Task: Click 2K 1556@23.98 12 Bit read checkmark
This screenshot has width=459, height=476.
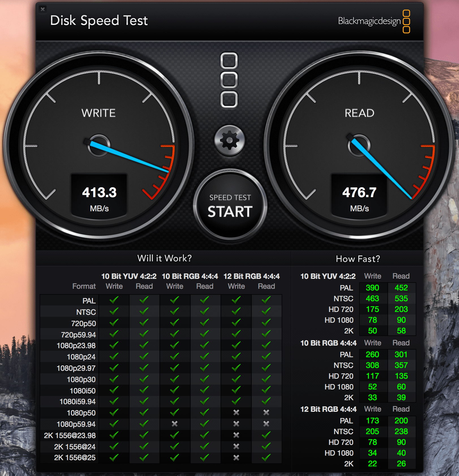Action: tap(266, 435)
